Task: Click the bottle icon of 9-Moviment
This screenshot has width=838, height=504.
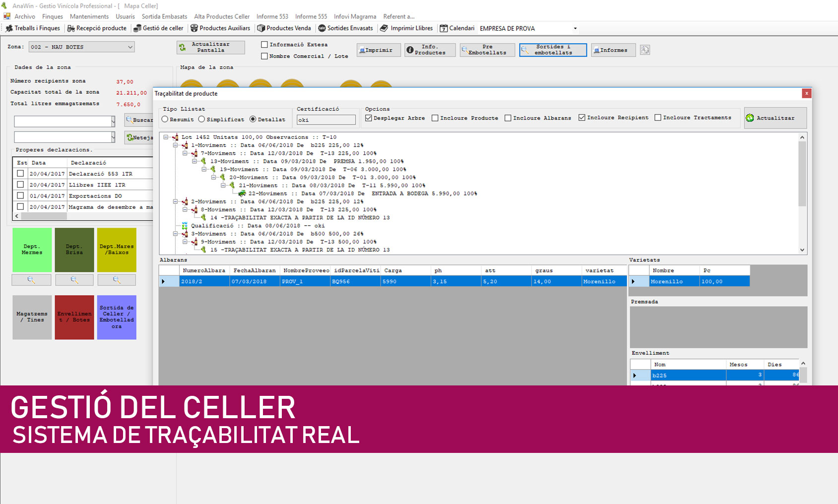Action: coord(194,242)
